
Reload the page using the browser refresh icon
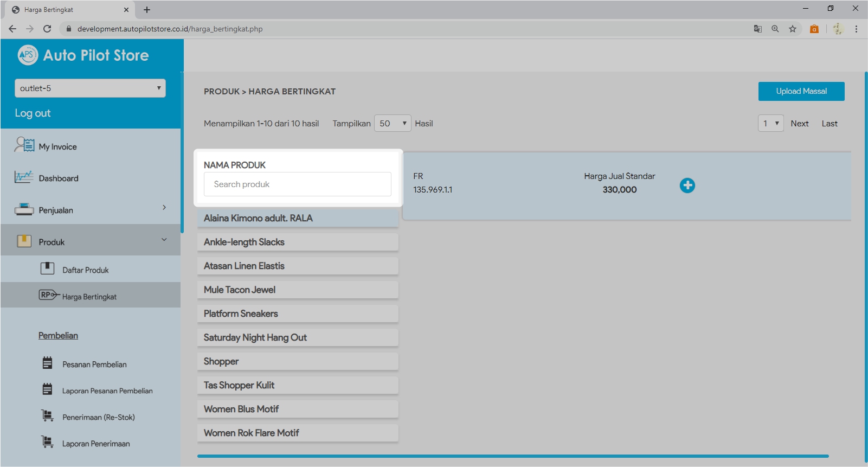[47, 29]
